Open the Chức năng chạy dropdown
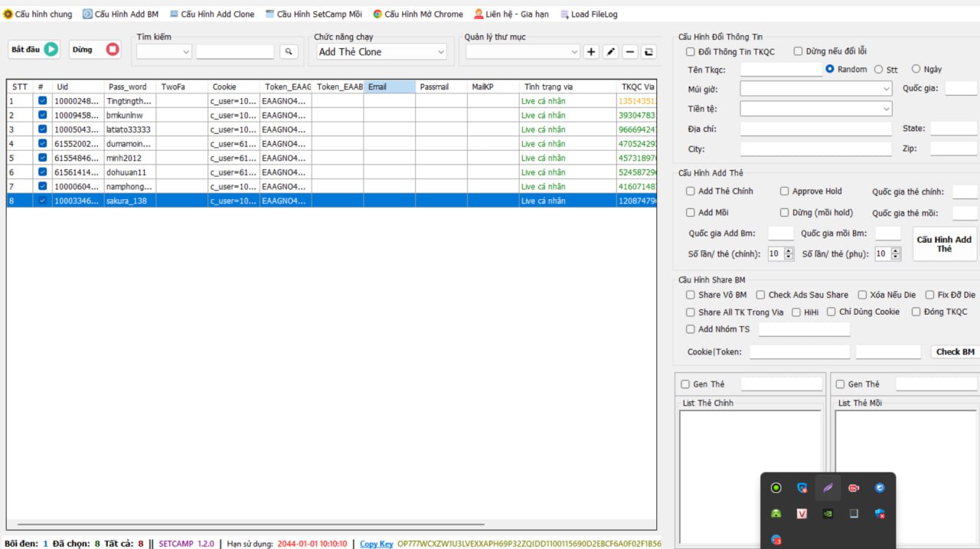Viewport: 980px width, 549px height. (x=381, y=51)
